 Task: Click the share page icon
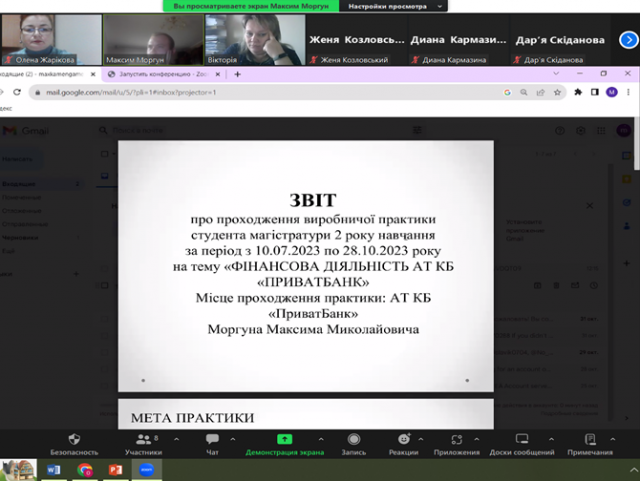[540, 93]
